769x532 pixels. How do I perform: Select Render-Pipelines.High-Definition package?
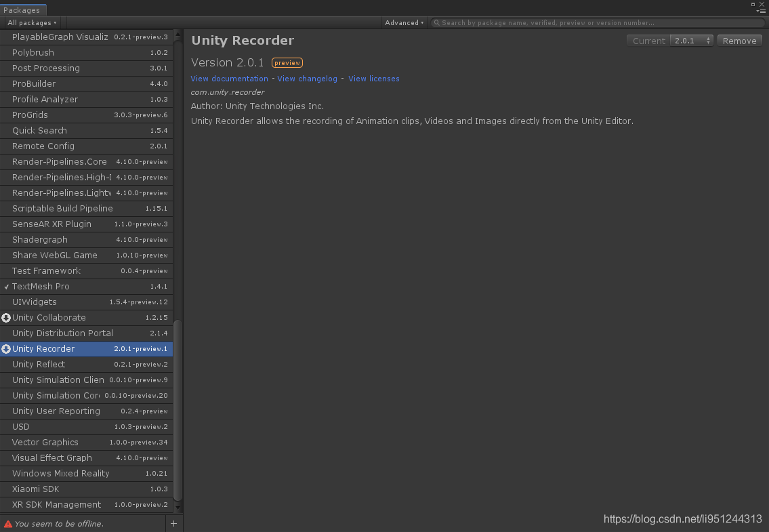click(x=86, y=177)
